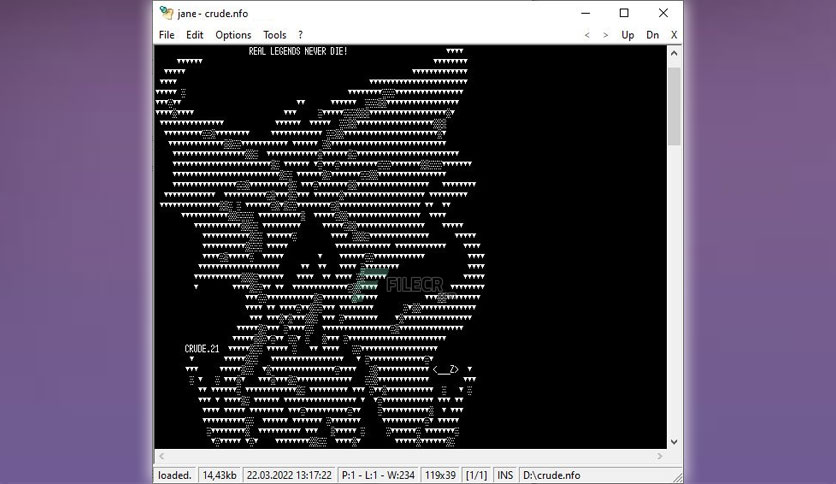
Task: Click the vertical scrollbar thumb
Action: click(x=674, y=106)
